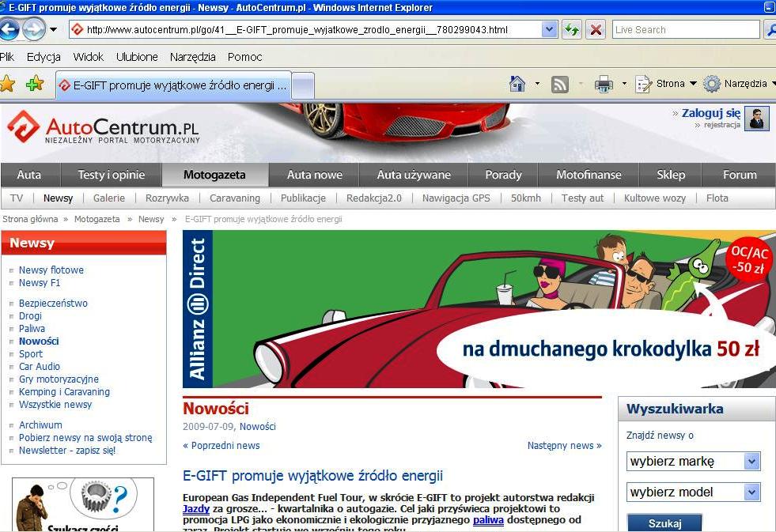Open the Testy i opinie tab

point(112,175)
